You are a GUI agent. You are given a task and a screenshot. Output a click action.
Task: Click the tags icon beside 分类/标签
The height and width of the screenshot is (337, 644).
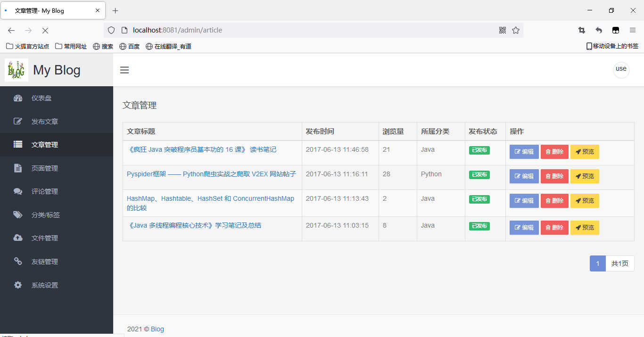click(x=18, y=215)
